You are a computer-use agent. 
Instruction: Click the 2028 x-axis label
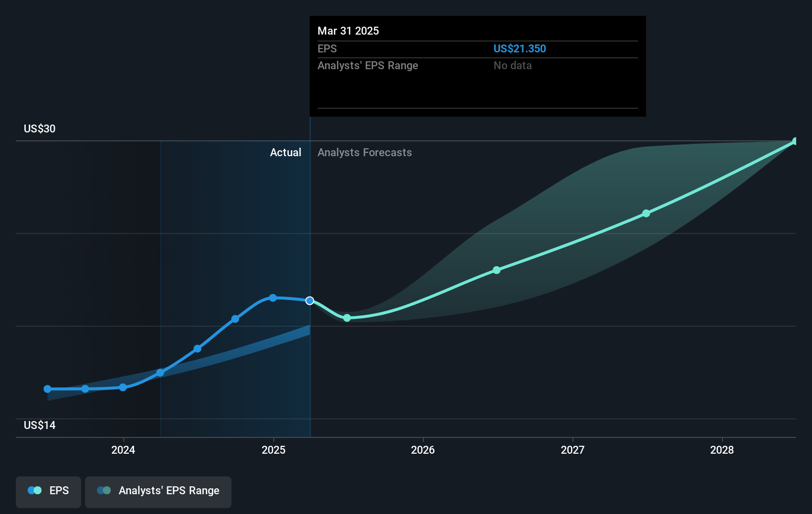tap(722, 450)
